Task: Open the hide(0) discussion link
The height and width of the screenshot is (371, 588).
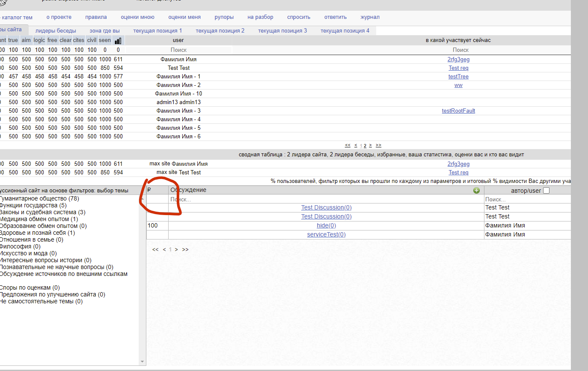Action: click(x=326, y=225)
